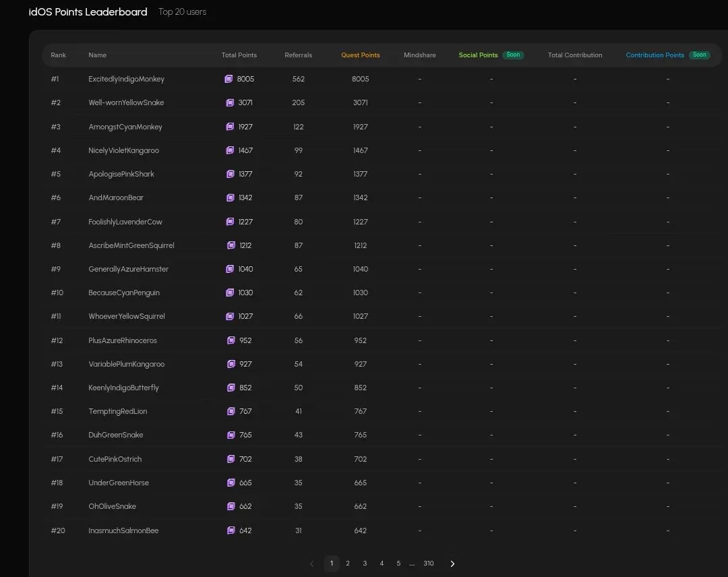The image size is (728, 577).
Task: Click the points icon in OhOliveSnake row
Action: point(231,506)
